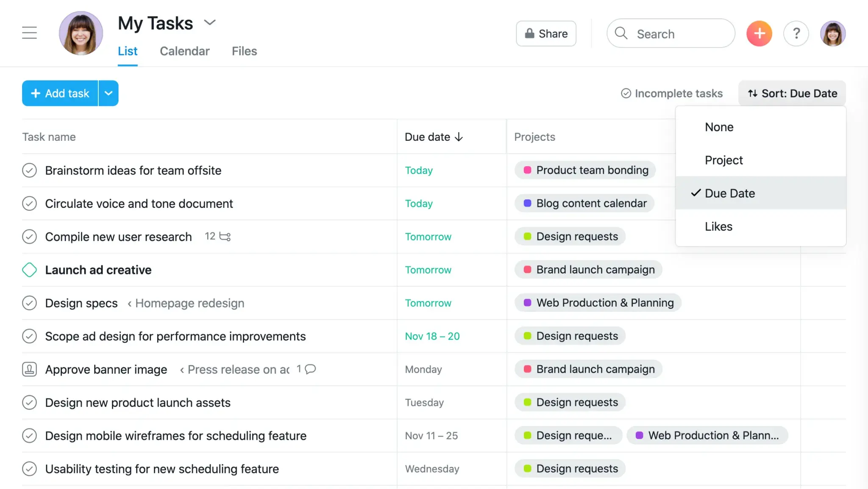Expand the Add task dropdown arrow

(108, 93)
